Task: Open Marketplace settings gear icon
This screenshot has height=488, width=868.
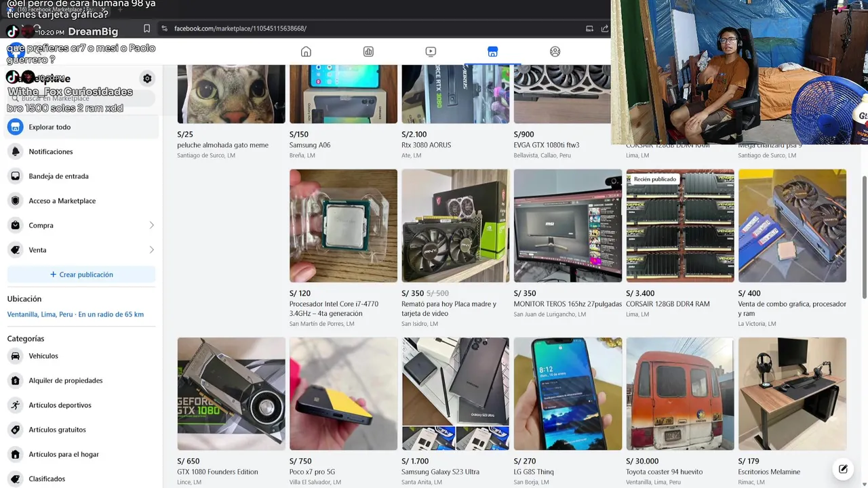Action: point(147,79)
